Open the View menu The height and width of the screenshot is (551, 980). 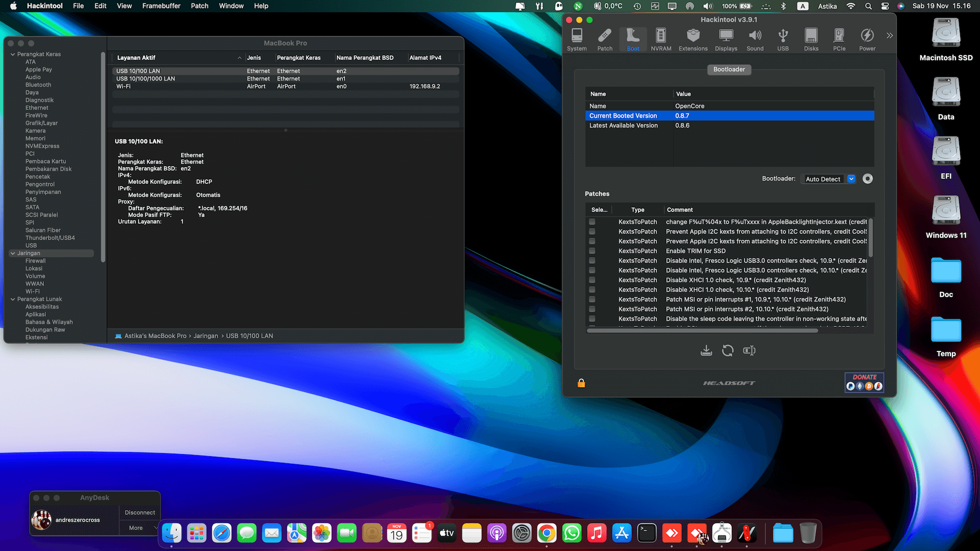click(x=124, y=6)
